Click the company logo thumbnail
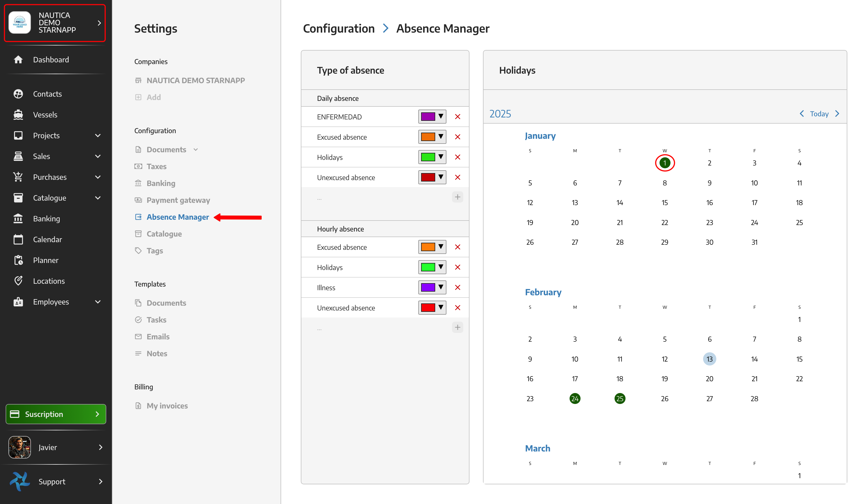Viewport: 867px width, 504px height. (20, 23)
